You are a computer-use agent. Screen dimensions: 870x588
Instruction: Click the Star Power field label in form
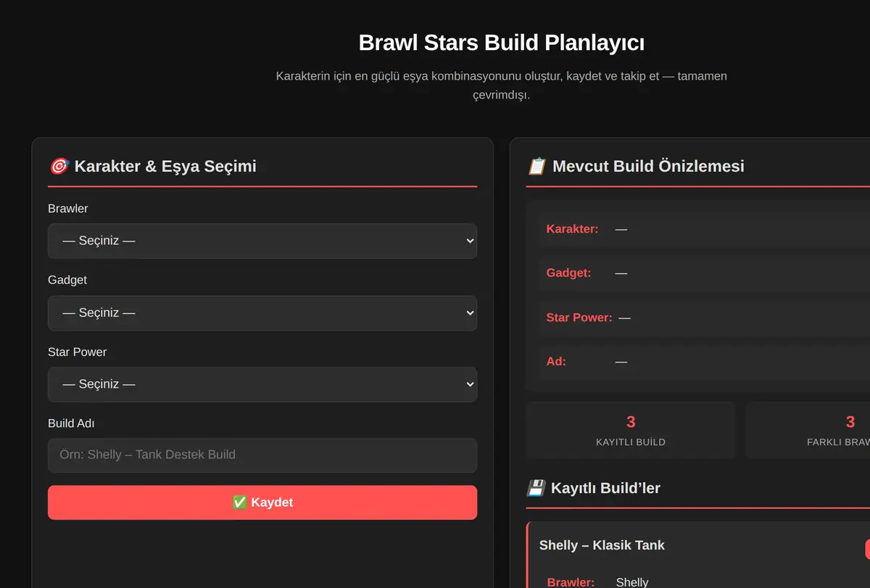tap(77, 352)
